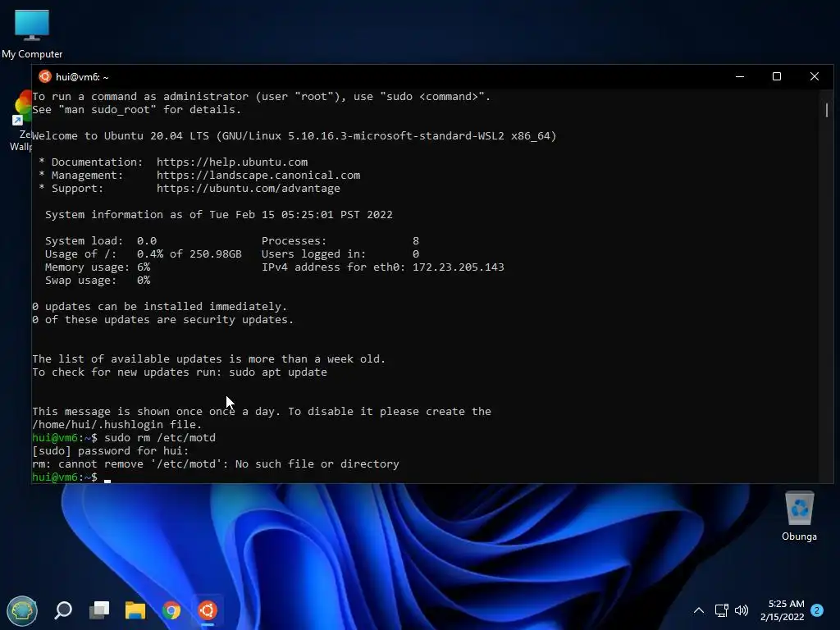Image resolution: width=840 pixels, height=630 pixels.
Task: Maximize the hui@vm6 terminal window
Action: (777, 76)
